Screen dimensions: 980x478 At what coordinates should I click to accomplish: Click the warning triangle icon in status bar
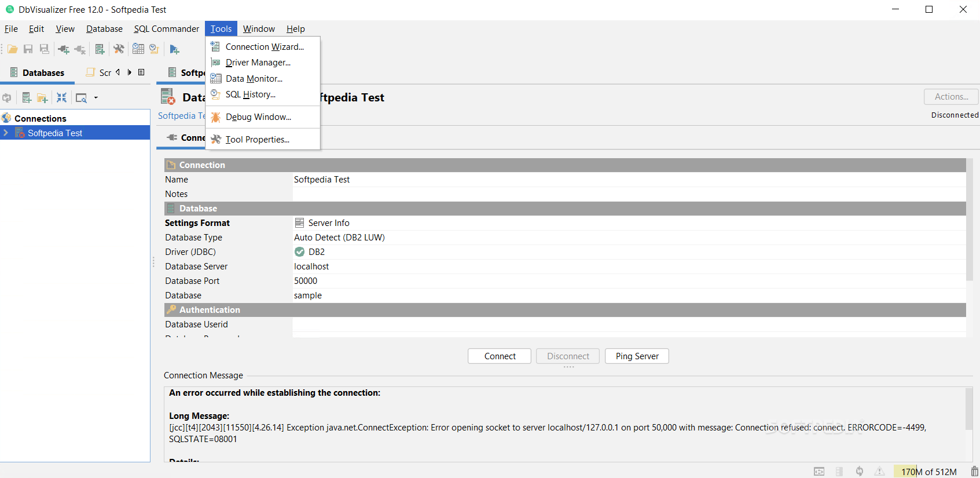(x=879, y=472)
